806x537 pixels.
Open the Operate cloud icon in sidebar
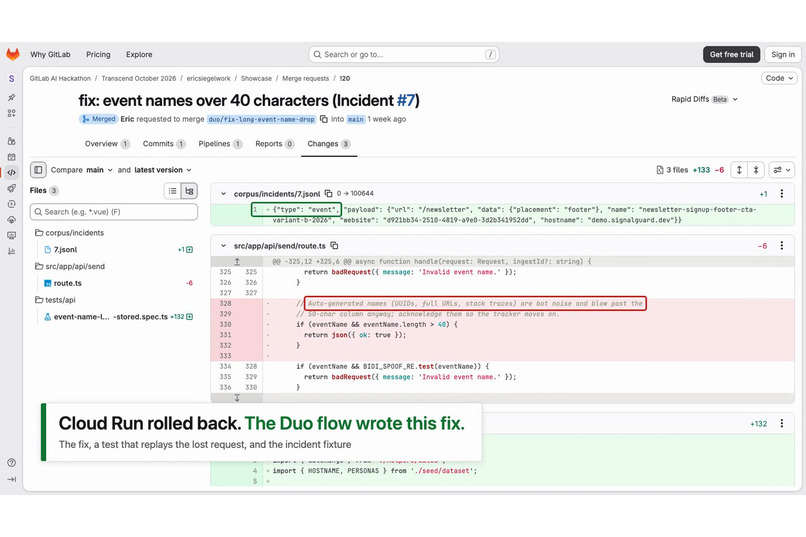click(11, 219)
